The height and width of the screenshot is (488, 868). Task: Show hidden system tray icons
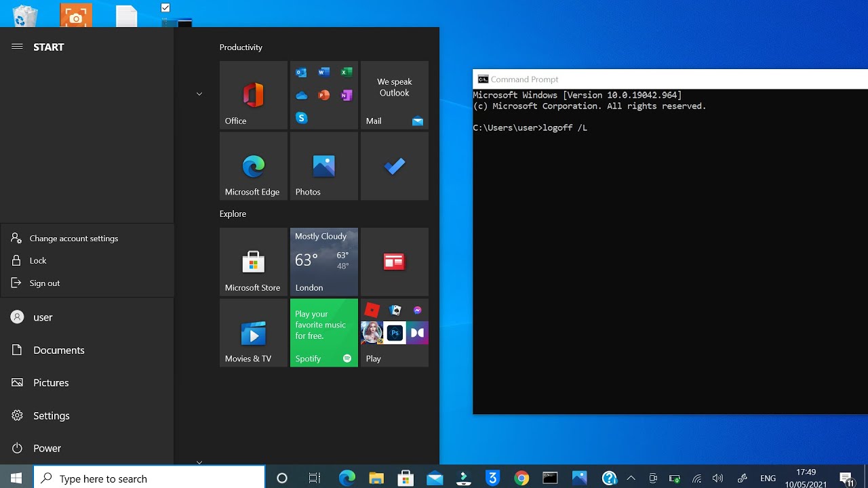pyautogui.click(x=631, y=479)
